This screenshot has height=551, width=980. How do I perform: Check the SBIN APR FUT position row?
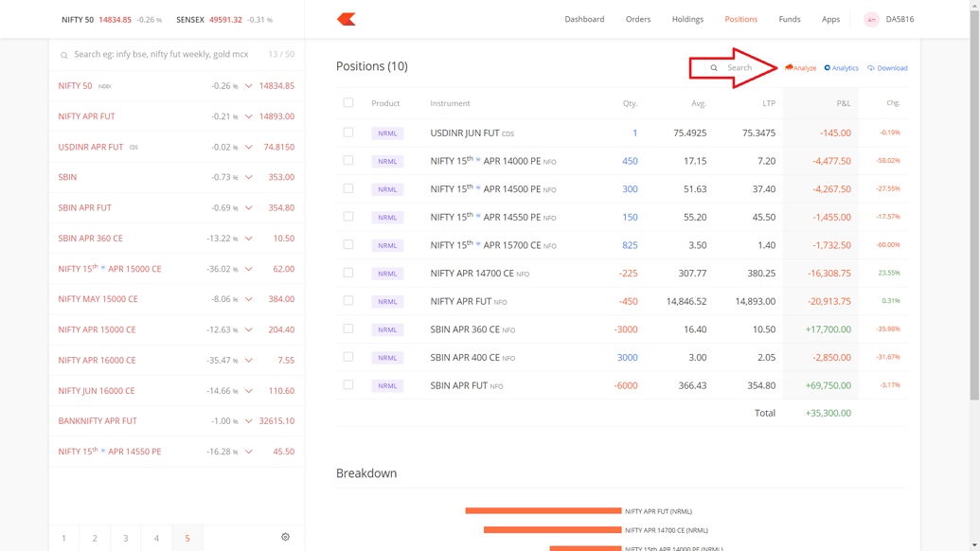tap(347, 385)
